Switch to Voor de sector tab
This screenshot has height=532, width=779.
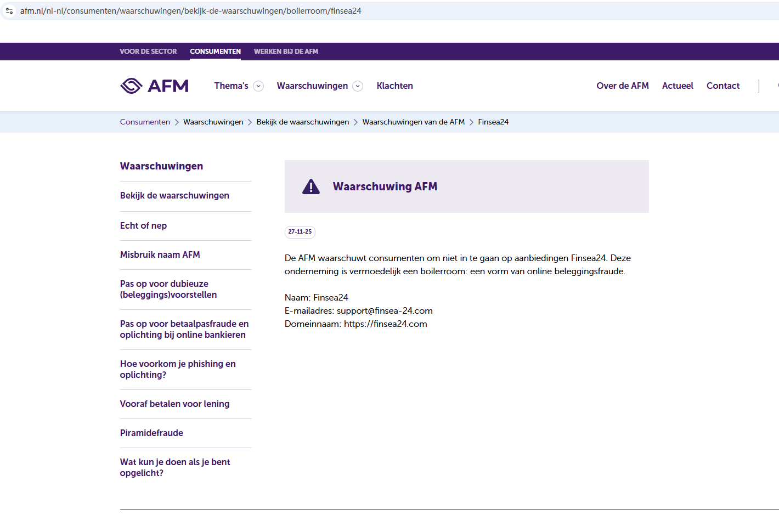[148, 52]
